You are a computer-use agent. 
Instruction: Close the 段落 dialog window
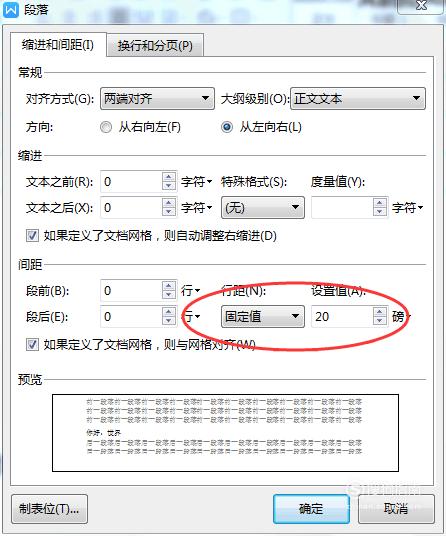point(422,6)
